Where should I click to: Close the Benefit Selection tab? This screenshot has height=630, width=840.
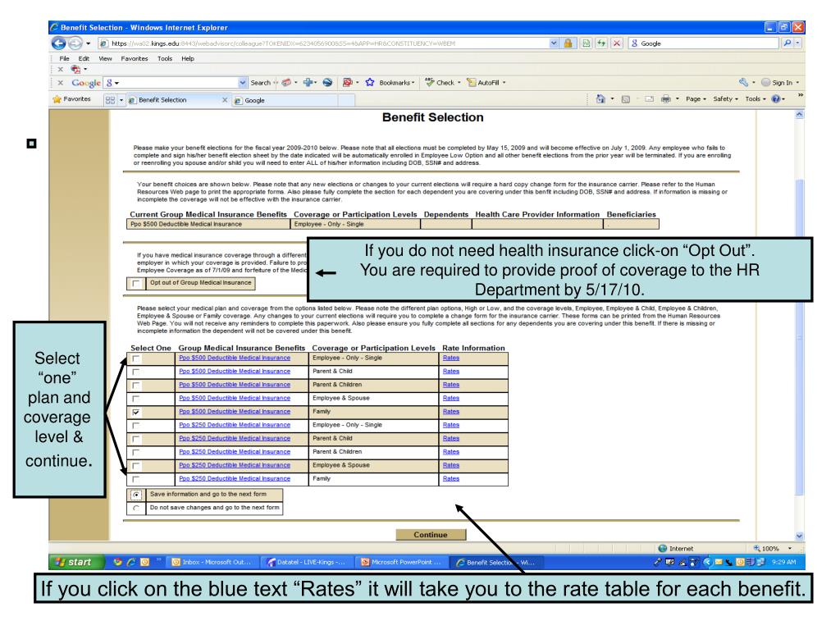click(x=225, y=100)
